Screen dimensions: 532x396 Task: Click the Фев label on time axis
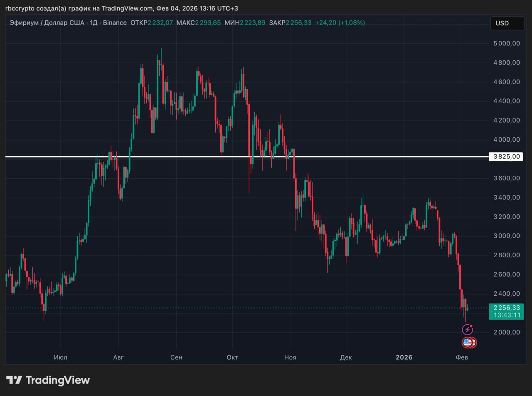[x=462, y=357]
